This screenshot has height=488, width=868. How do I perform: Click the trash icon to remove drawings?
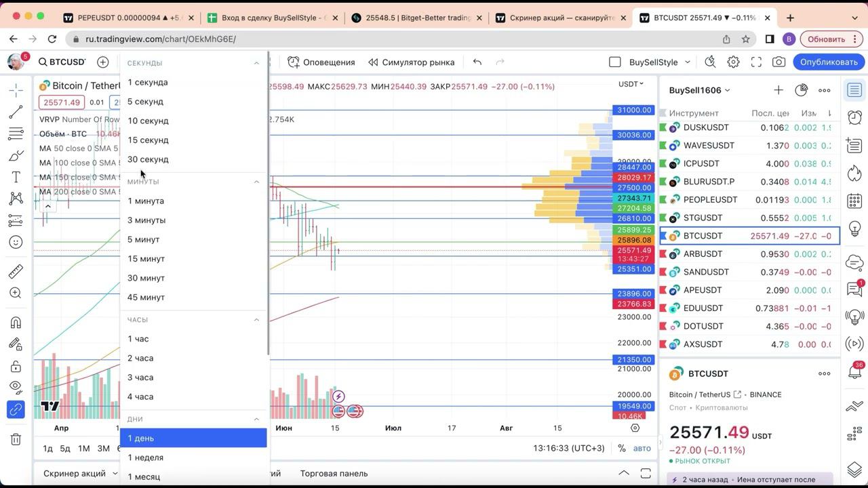(x=16, y=439)
